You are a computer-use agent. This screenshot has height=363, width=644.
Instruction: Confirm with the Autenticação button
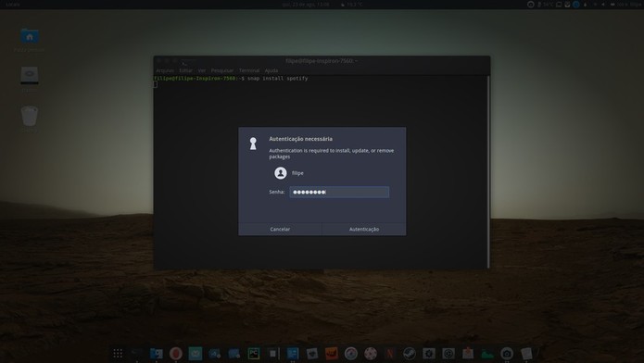coord(364,229)
